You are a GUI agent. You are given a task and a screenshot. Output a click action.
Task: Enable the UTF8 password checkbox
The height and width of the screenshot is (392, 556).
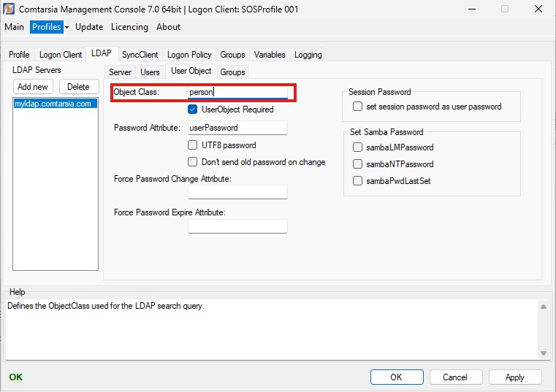pyautogui.click(x=193, y=145)
